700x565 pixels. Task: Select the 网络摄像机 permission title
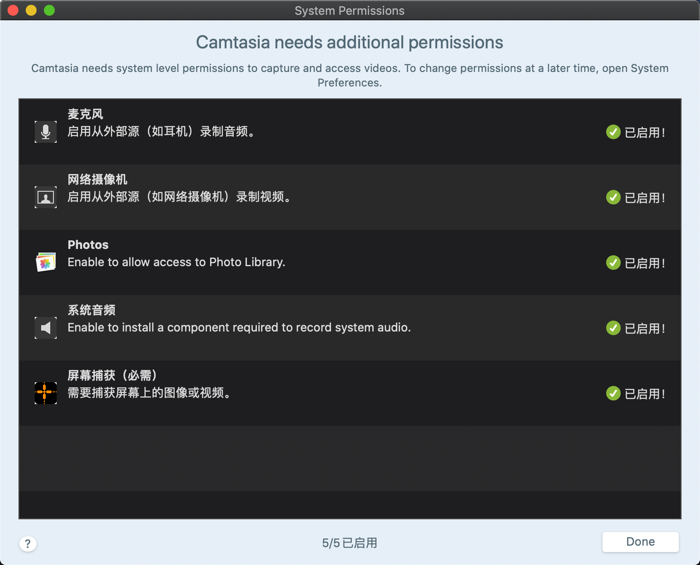[x=97, y=179]
